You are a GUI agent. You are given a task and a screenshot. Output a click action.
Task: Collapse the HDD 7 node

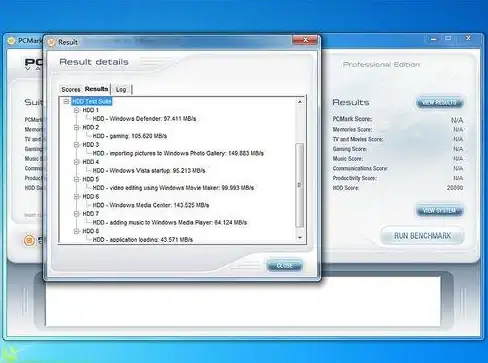[76, 214]
